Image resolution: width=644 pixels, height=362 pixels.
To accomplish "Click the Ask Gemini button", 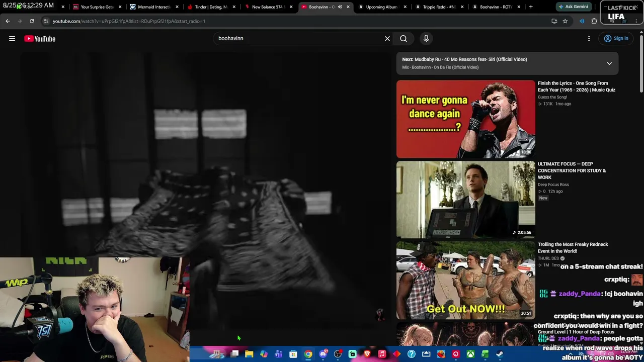I will click(x=574, y=7).
